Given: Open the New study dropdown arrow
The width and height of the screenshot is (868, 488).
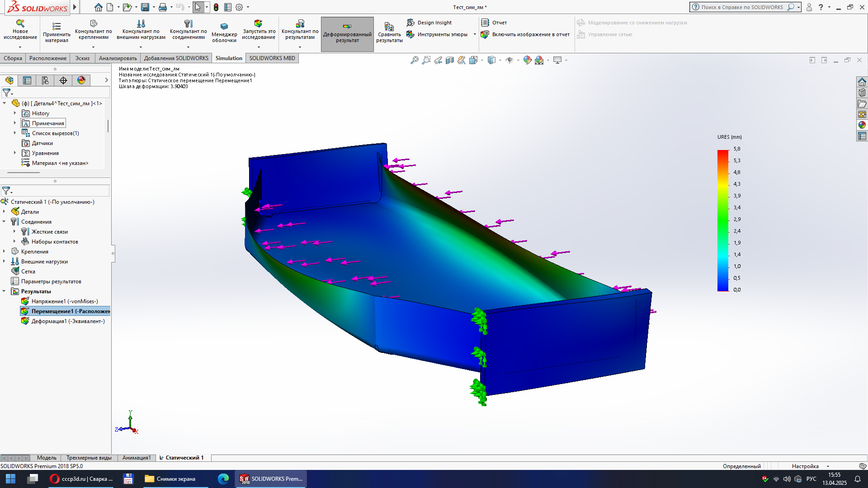Looking at the screenshot, I should point(20,47).
